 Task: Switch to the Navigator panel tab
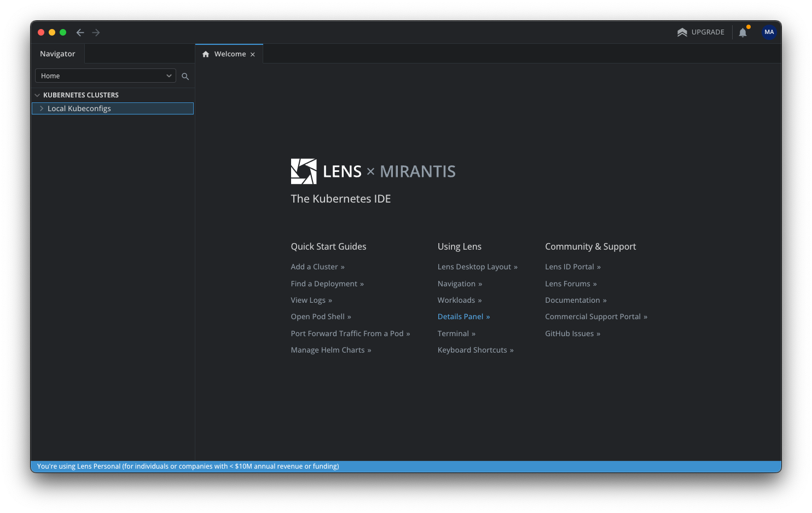pos(57,54)
